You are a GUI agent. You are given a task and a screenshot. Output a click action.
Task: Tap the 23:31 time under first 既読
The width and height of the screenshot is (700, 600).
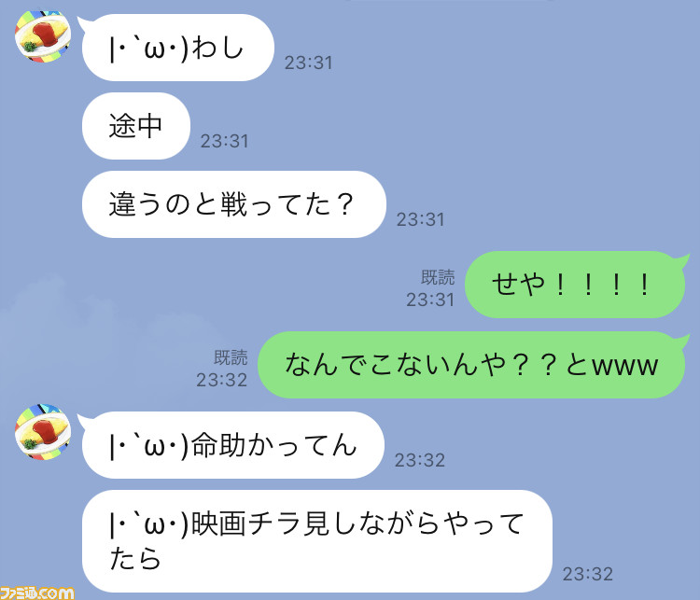(430, 300)
